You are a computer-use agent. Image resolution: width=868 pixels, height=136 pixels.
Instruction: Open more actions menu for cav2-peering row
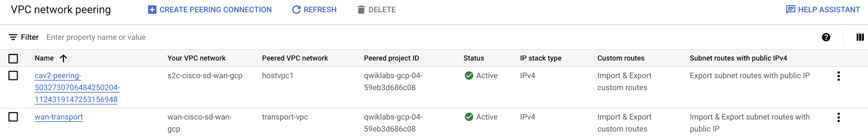point(838,76)
